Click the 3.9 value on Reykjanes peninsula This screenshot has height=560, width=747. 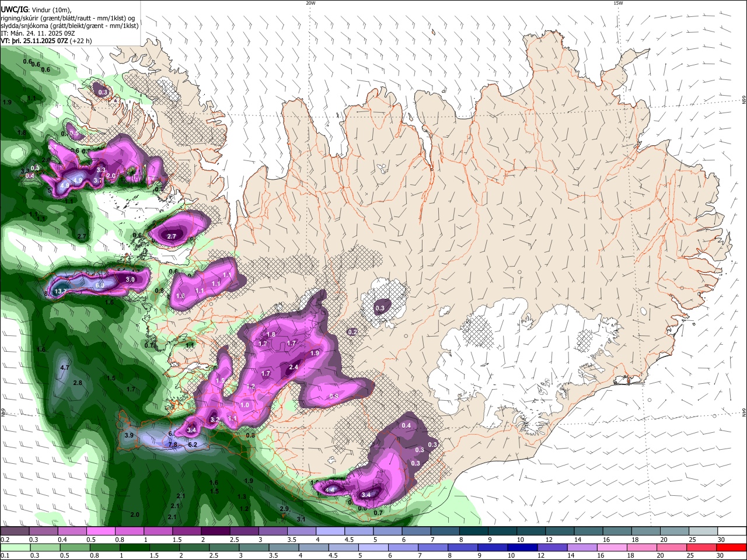point(129,435)
